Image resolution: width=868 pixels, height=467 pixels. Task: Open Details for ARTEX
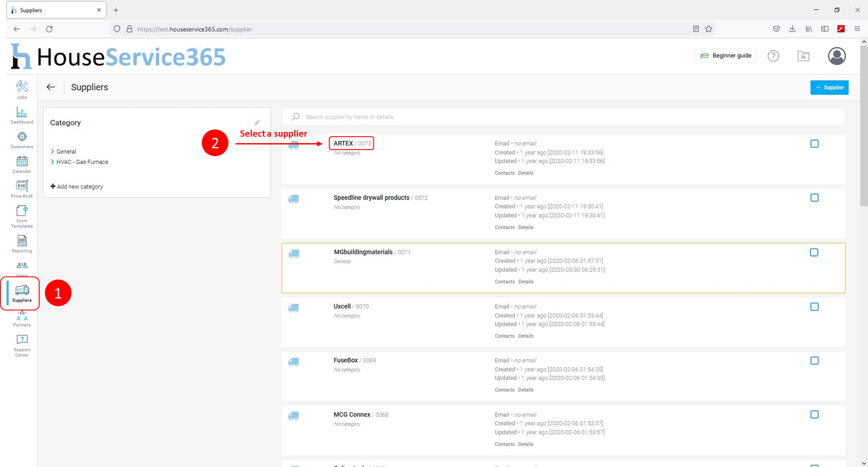coord(525,173)
